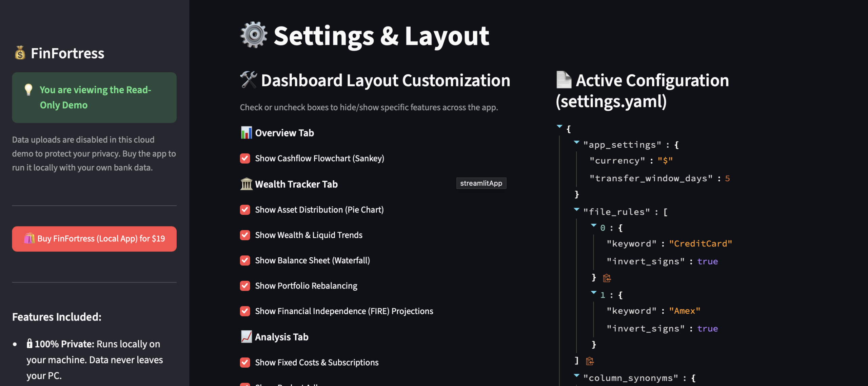Image resolution: width=868 pixels, height=386 pixels.
Task: Click Buy FinFortress (Local App) for $19
Action: (x=94, y=239)
